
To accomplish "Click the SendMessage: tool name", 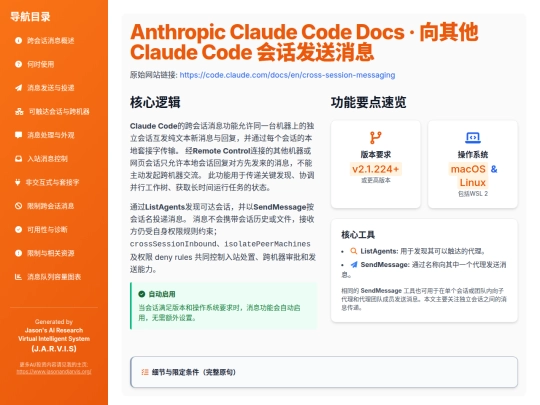I will point(385,264).
